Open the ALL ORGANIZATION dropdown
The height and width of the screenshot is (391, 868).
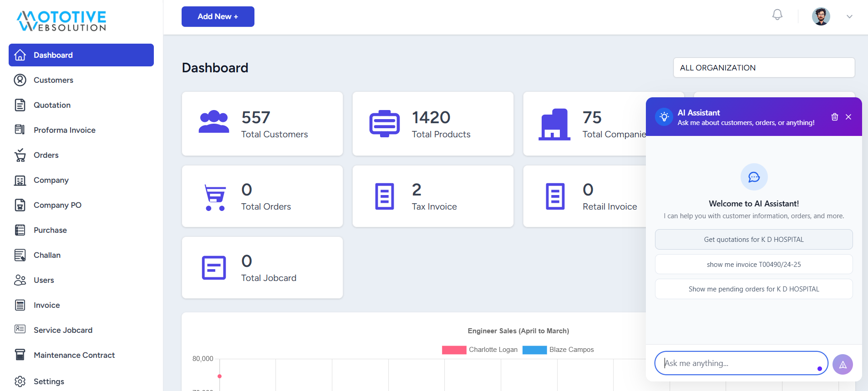[x=763, y=68]
